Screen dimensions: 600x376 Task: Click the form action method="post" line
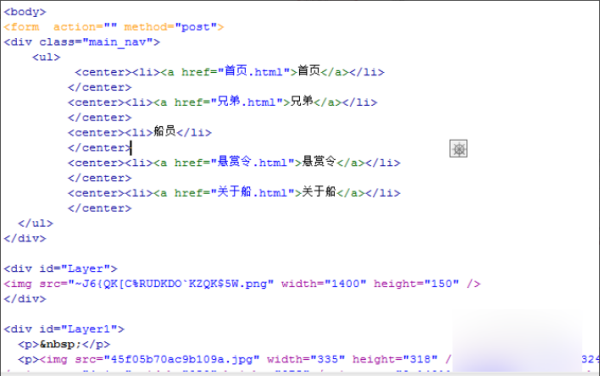point(114,27)
